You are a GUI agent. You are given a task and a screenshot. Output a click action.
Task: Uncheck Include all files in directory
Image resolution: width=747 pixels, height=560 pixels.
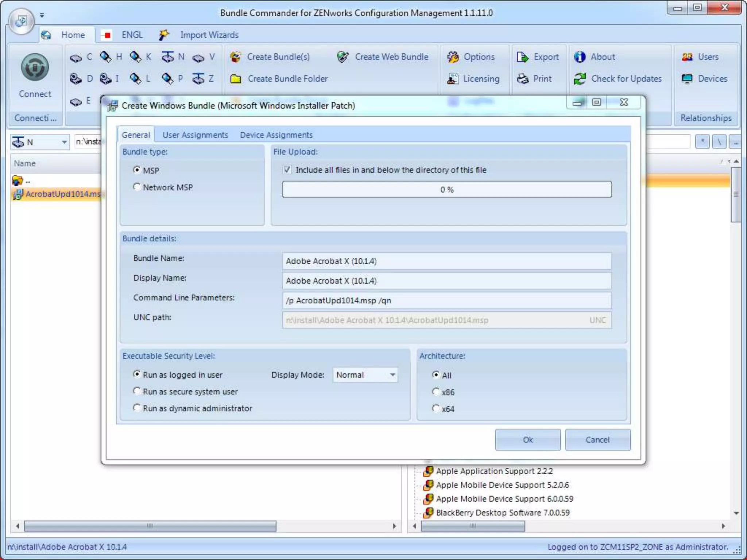tap(287, 170)
